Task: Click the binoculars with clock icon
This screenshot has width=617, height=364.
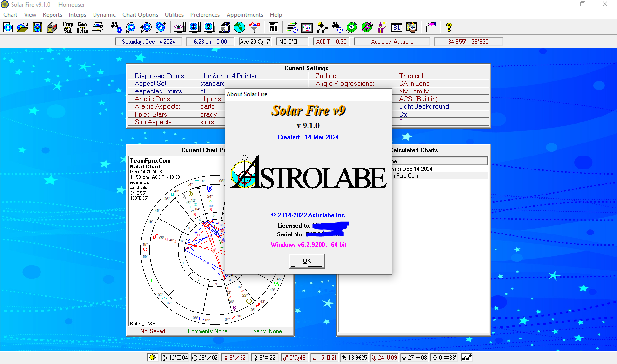Action: 337,27
